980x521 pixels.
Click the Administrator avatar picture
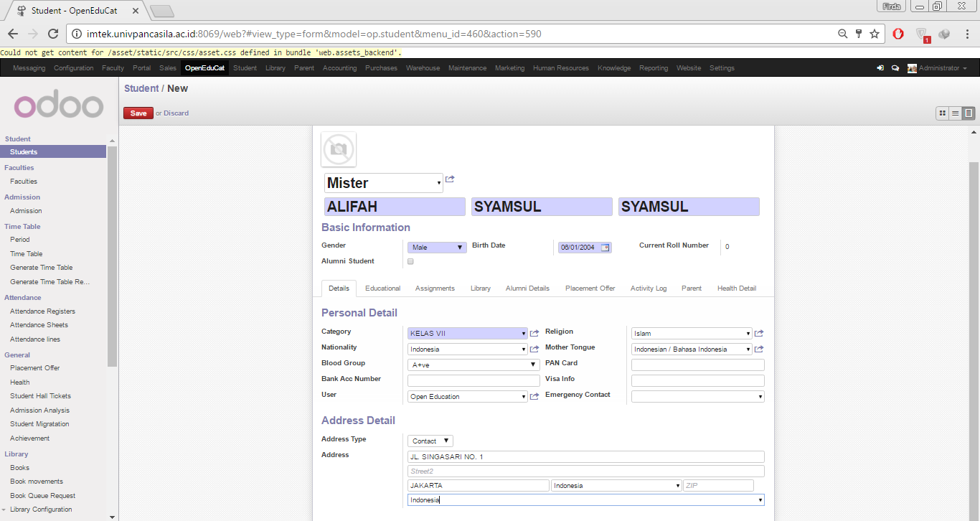912,68
